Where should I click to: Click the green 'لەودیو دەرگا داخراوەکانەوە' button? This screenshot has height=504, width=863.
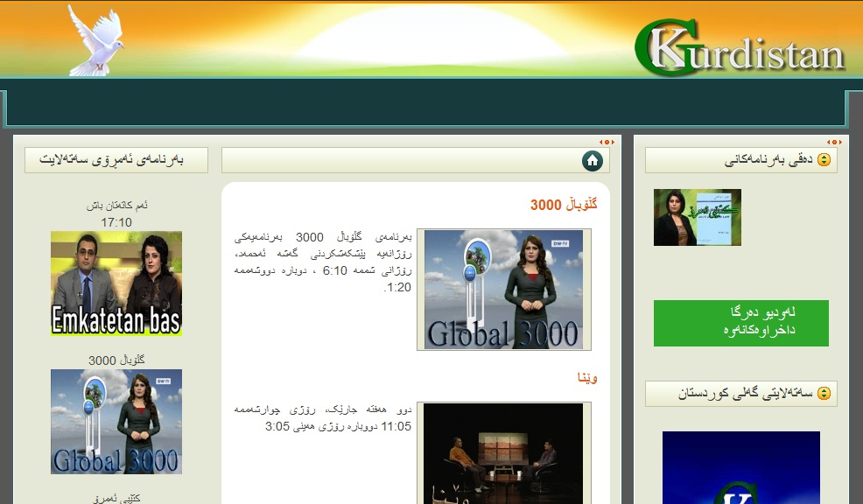coord(740,323)
